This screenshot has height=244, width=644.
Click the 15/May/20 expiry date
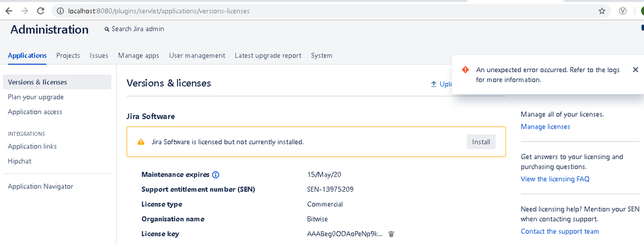[x=324, y=174]
